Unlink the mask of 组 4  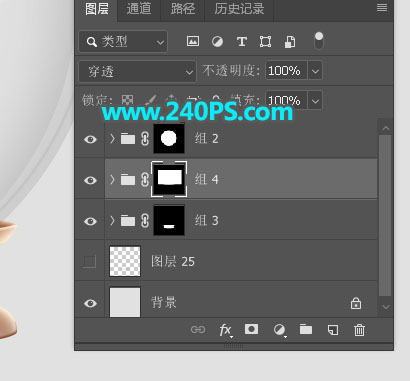(145, 180)
